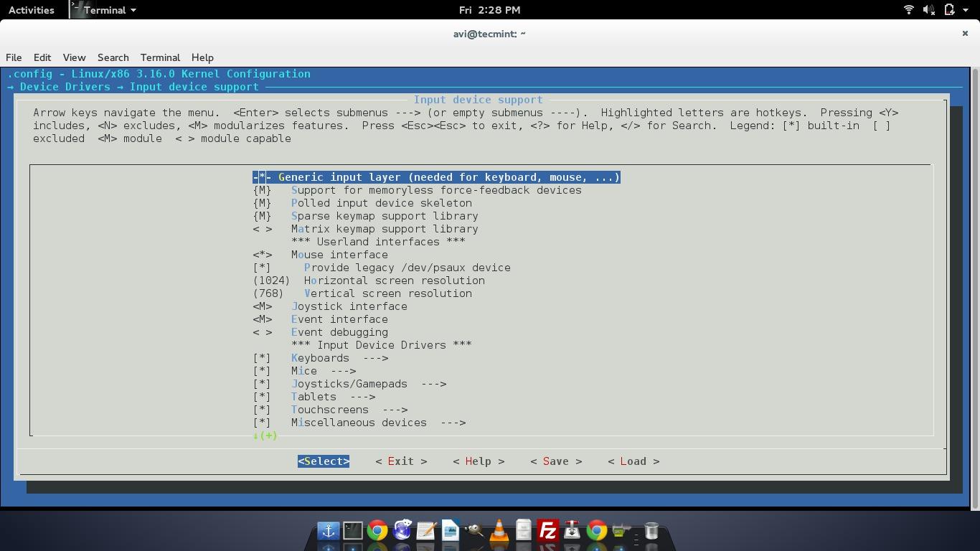The height and width of the screenshot is (551, 980).
Task: Open the trash can in the dock
Action: click(651, 531)
